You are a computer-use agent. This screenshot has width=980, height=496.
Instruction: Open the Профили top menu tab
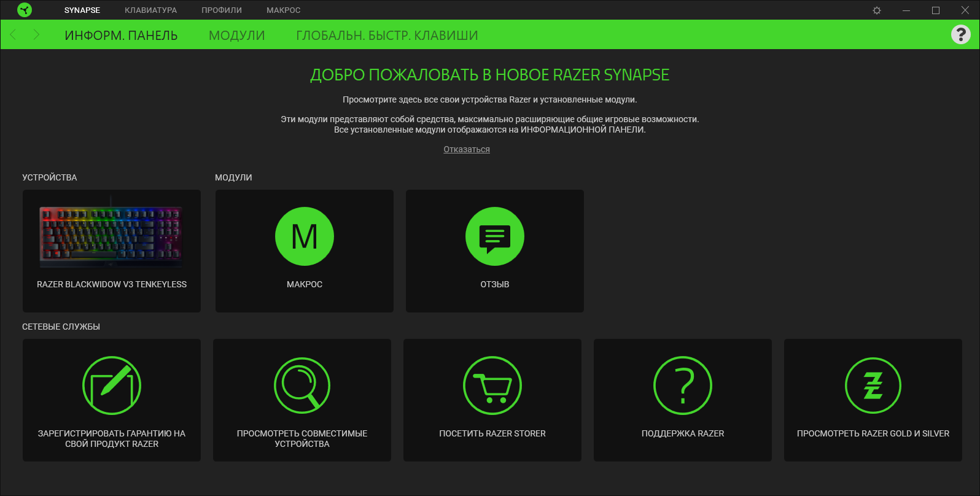[x=222, y=10]
